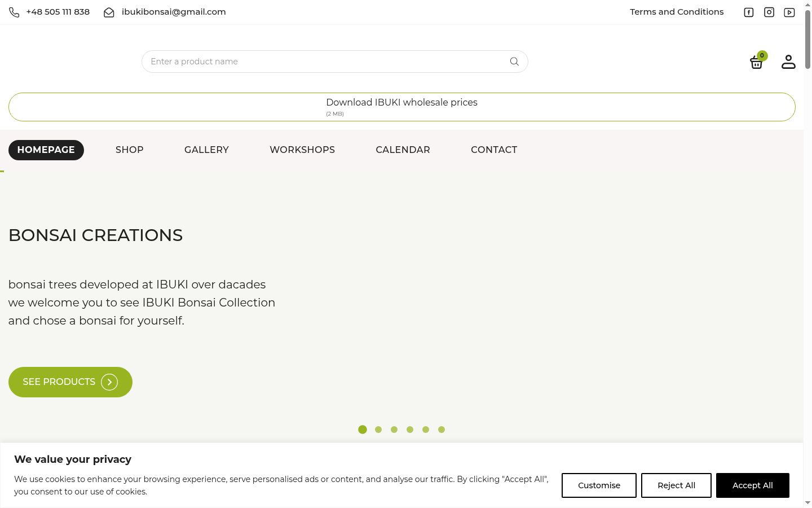Click the scrollbar up arrow
Screen dimensions: 812x508
click(x=807, y=4)
